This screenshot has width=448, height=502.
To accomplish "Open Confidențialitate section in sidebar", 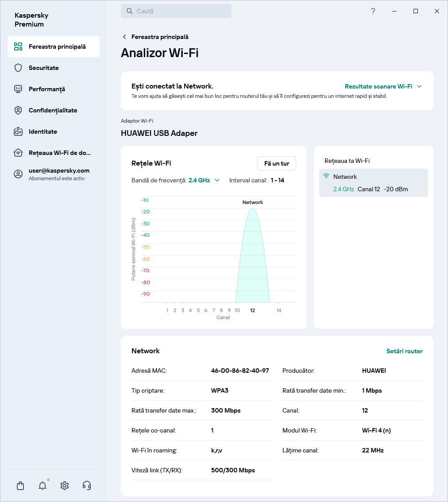I will pos(53,110).
